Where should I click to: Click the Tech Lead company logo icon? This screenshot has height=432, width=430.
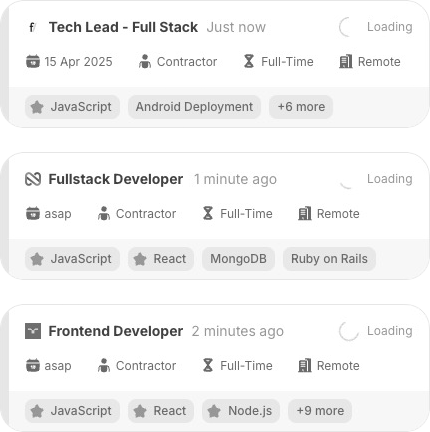[x=33, y=27]
